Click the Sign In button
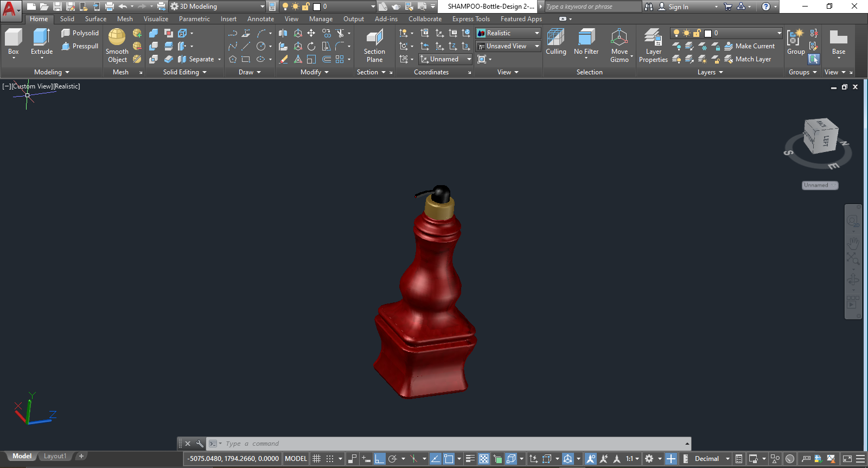Viewport: 868px width, 468px height. pyautogui.click(x=673, y=7)
